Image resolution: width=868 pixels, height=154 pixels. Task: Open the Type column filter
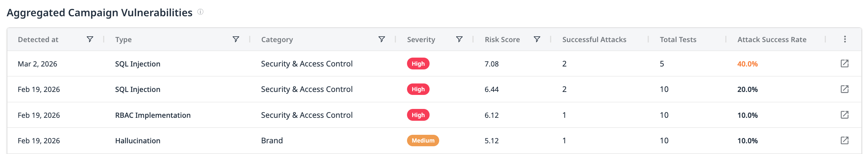[x=236, y=39]
